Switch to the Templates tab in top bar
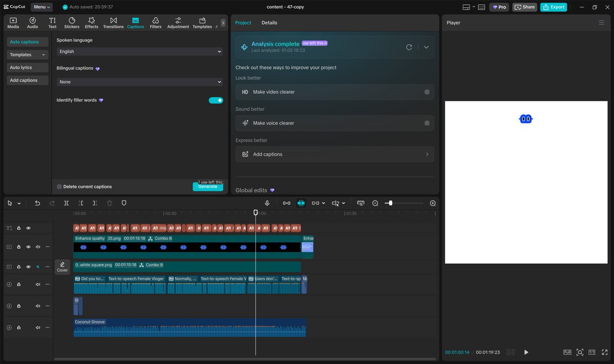Image resolution: width=614 pixels, height=364 pixels. coord(202,23)
